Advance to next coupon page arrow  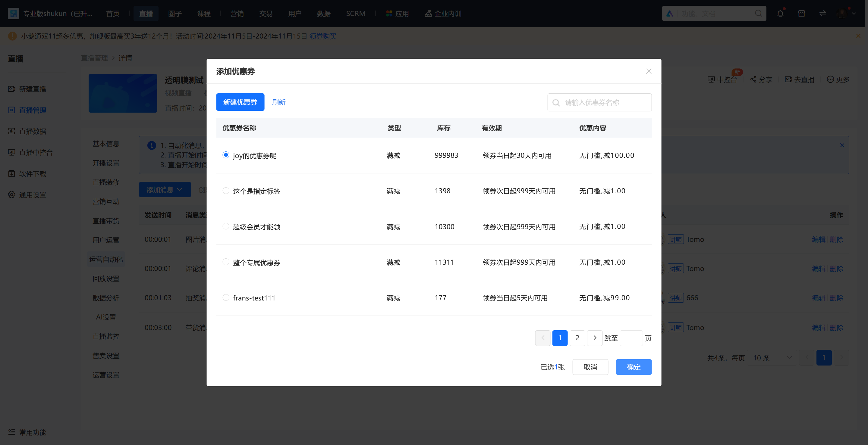pyautogui.click(x=595, y=338)
